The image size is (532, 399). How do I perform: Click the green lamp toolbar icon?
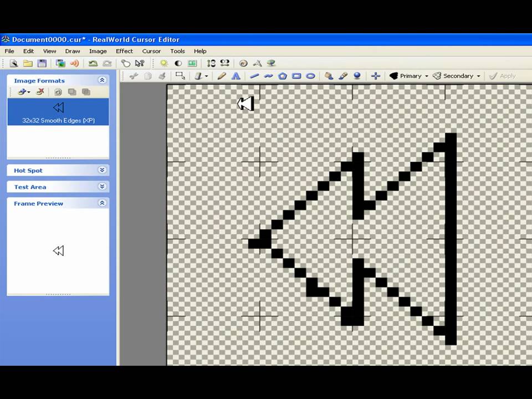[x=271, y=63]
